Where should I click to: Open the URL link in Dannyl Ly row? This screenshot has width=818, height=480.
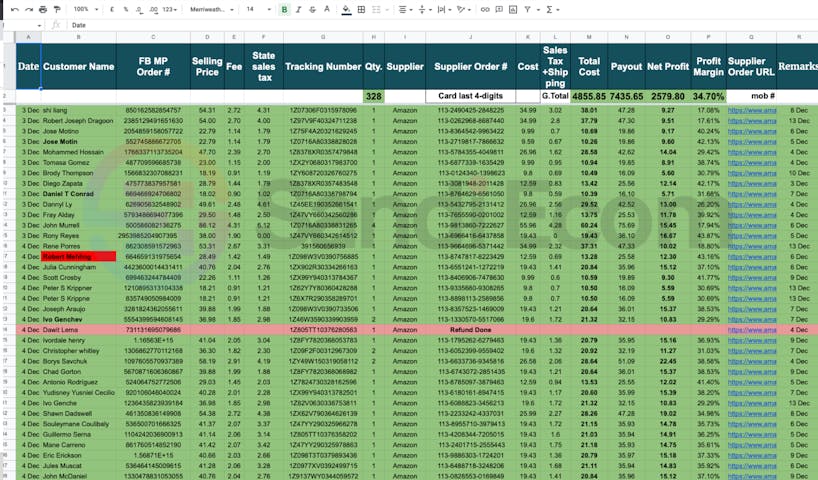(752, 204)
